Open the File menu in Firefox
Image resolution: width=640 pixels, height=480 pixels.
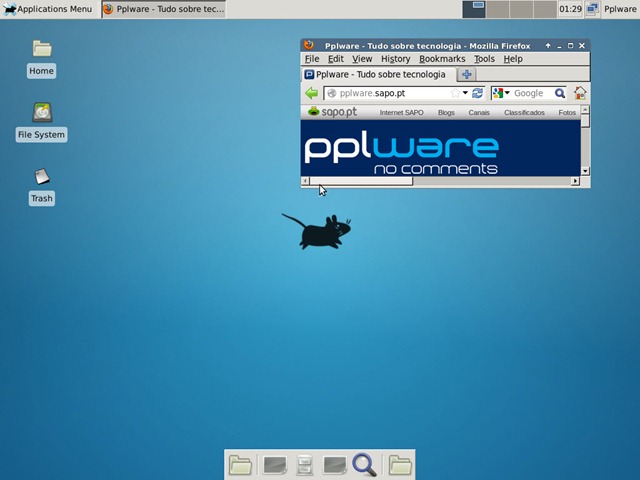(312, 59)
